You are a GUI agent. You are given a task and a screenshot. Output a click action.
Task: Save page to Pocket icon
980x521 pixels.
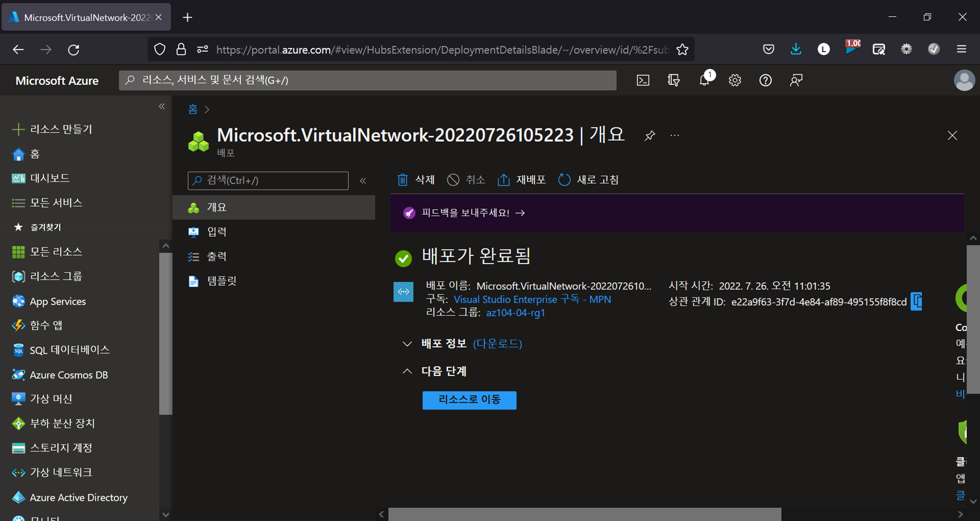[768, 50]
